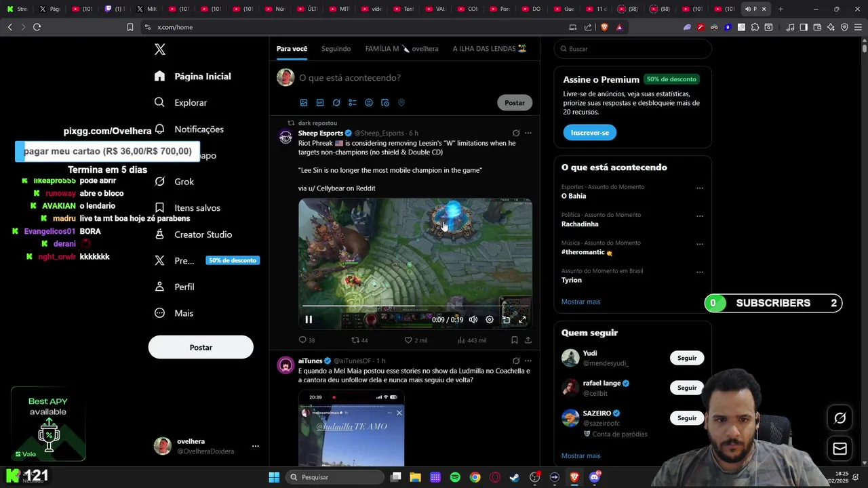Screen dimensions: 868x488
Task: Click the Grok enhance icon in composer
Action: point(336,103)
